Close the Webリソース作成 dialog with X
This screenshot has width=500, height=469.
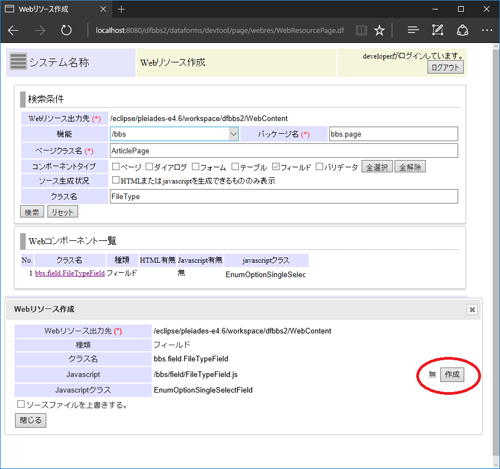point(472,310)
